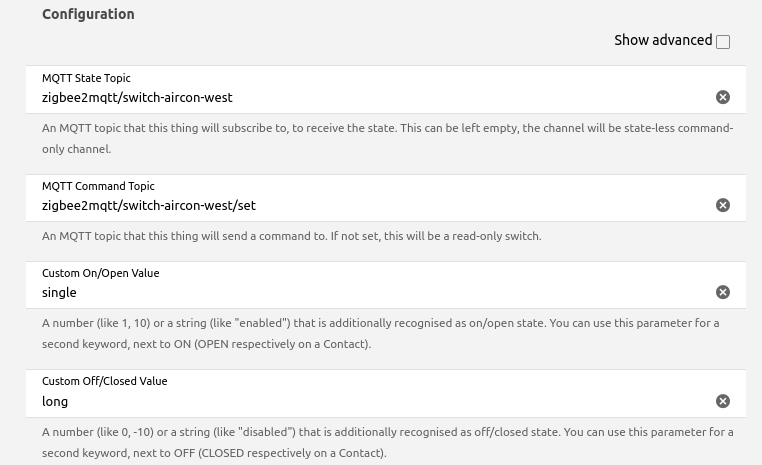This screenshot has height=465, width=762.
Task: Clear the MQTT State Topic field
Action: (723, 97)
